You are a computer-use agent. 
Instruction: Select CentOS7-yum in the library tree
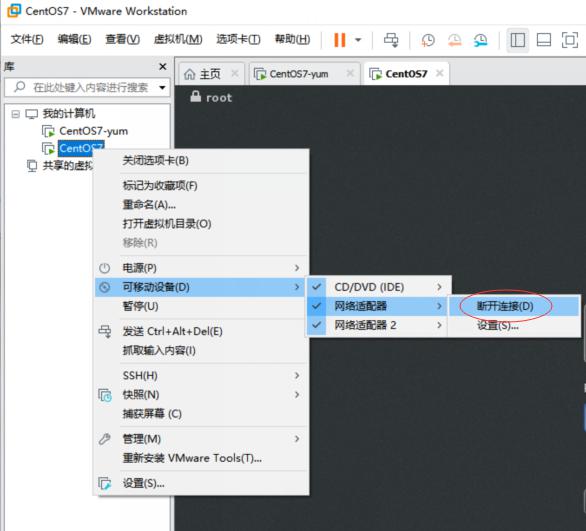click(x=93, y=131)
